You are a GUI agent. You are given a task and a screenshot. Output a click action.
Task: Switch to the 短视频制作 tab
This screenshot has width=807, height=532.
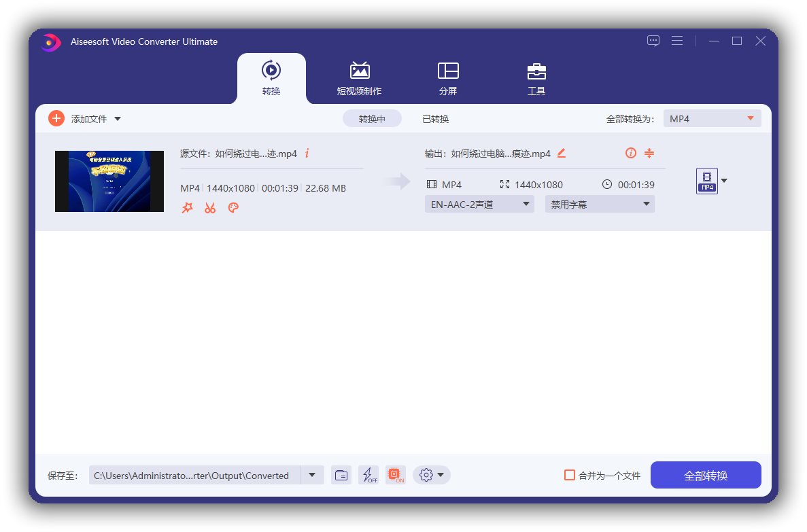pyautogui.click(x=359, y=78)
